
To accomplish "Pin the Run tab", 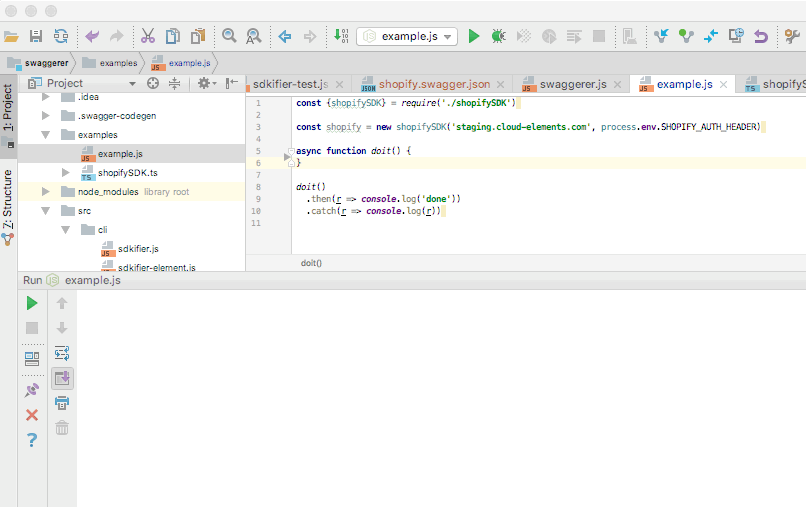I will pyautogui.click(x=32, y=390).
